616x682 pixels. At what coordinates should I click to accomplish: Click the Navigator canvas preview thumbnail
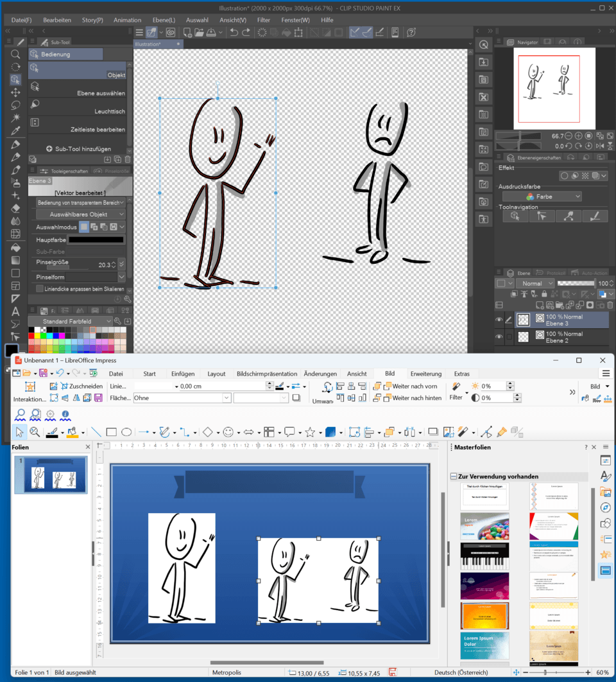(554, 88)
